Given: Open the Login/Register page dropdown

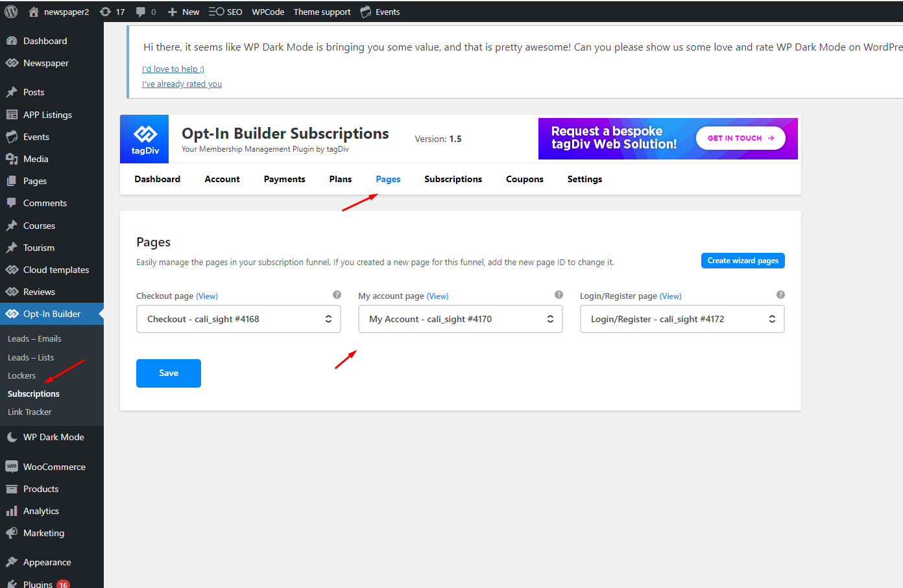Looking at the screenshot, I should pos(682,319).
